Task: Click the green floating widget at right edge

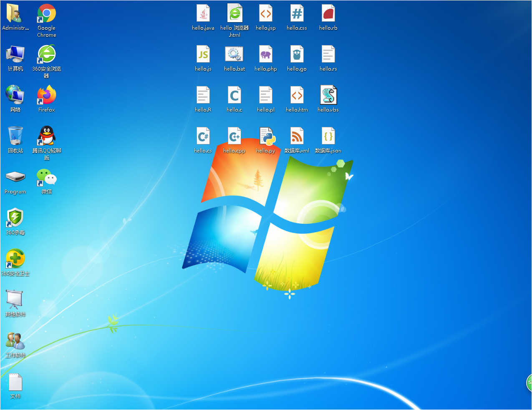Action: coord(529,383)
